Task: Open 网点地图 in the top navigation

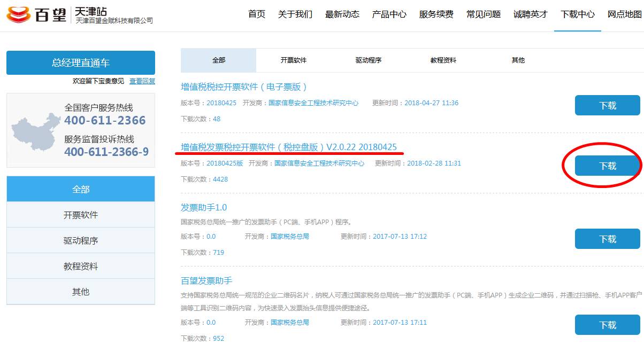Action: point(625,14)
